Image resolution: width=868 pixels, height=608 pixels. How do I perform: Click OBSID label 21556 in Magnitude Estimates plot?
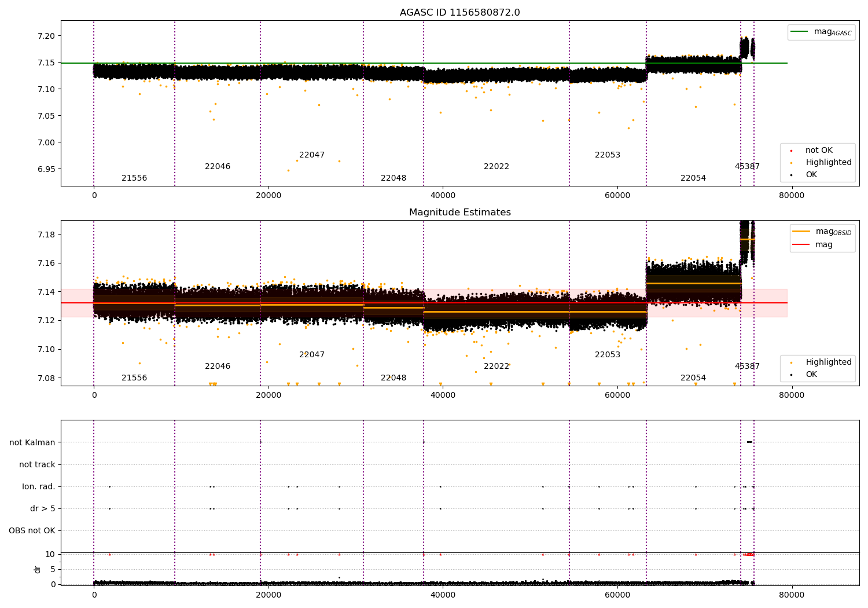[134, 378]
